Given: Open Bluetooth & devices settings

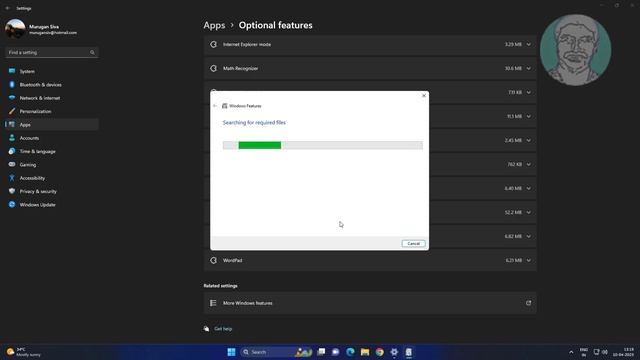Looking at the screenshot, I should (51, 84).
